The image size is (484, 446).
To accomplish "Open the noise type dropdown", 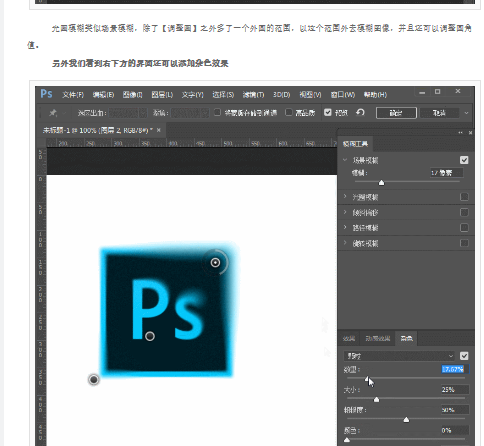I will point(399,356).
